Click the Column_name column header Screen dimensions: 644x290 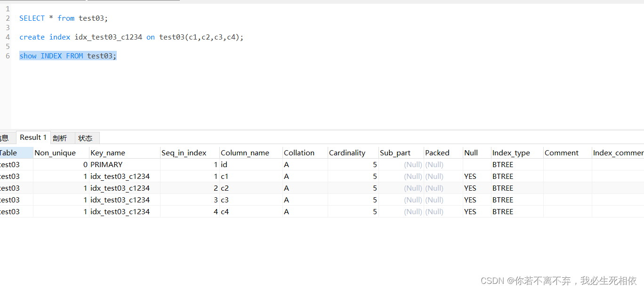(245, 153)
